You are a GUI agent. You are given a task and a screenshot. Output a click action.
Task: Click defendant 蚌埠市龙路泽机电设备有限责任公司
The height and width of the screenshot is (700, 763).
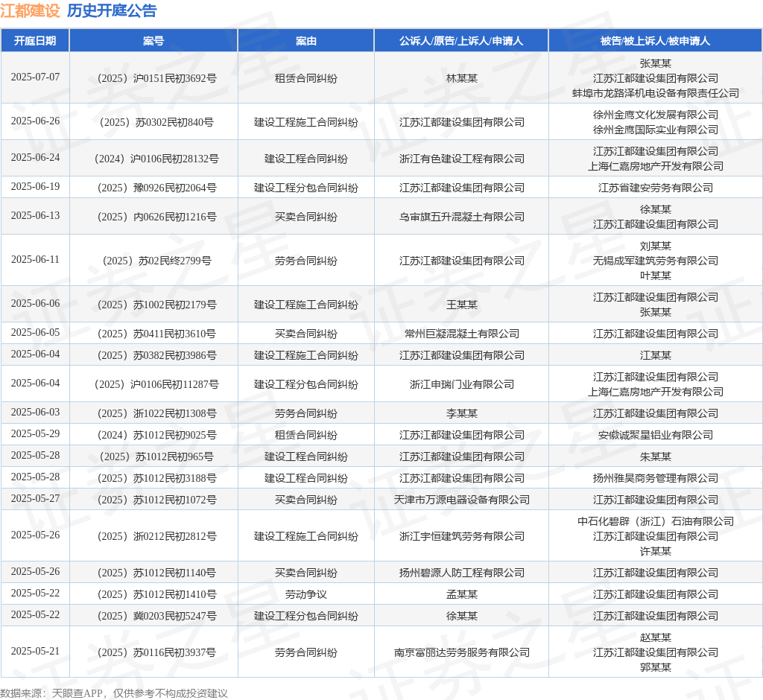pos(656,93)
